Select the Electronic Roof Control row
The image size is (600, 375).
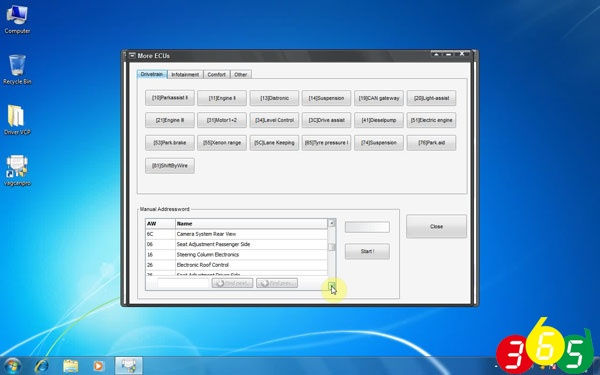[x=236, y=265]
